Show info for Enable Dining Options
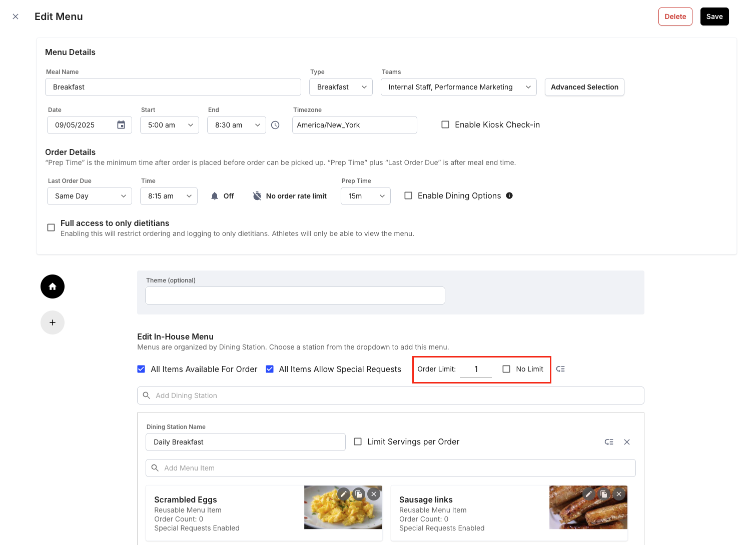The image size is (756, 545). tap(509, 195)
